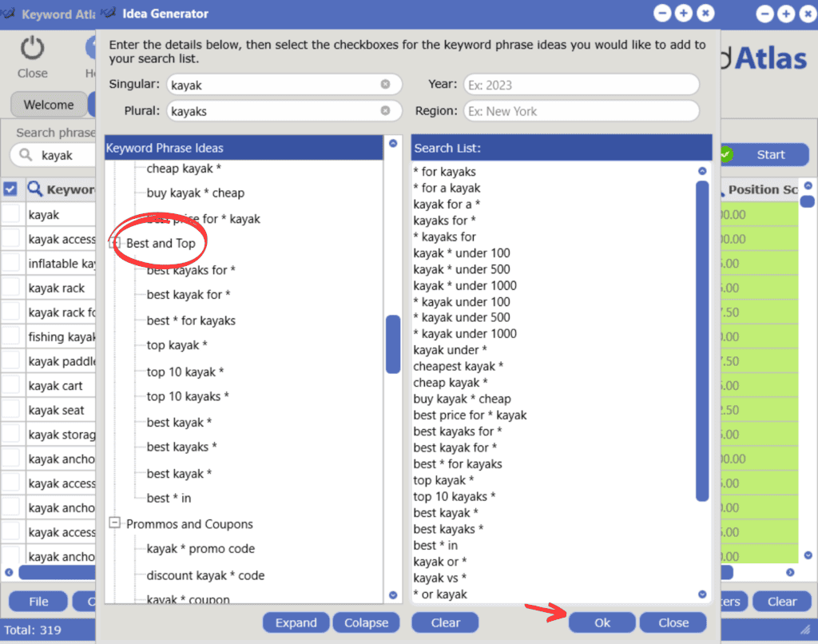
Task: Click the down arrow below the ideas scrollbar
Action: tap(391, 594)
